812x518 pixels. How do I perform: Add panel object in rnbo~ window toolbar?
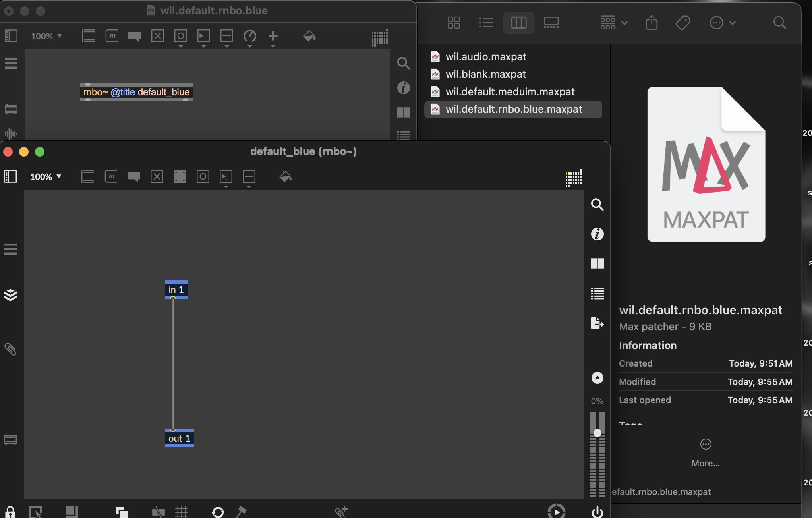pyautogui.click(x=180, y=176)
